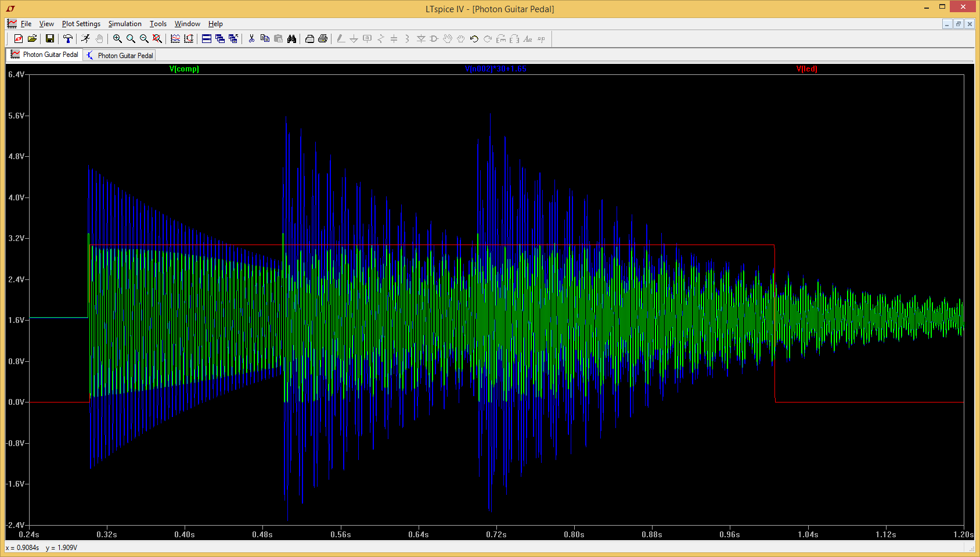Click the Autorange plot icon
980x557 pixels.
[x=175, y=38]
